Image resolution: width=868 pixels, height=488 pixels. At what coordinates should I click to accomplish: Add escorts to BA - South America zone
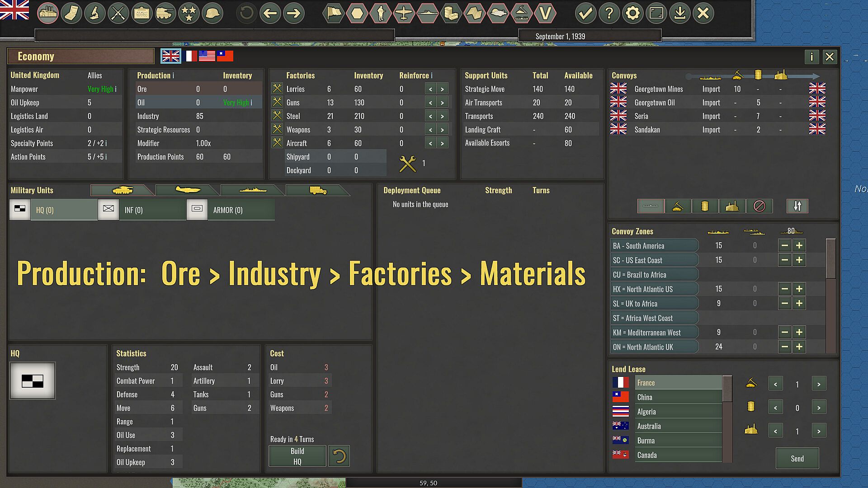click(x=799, y=246)
